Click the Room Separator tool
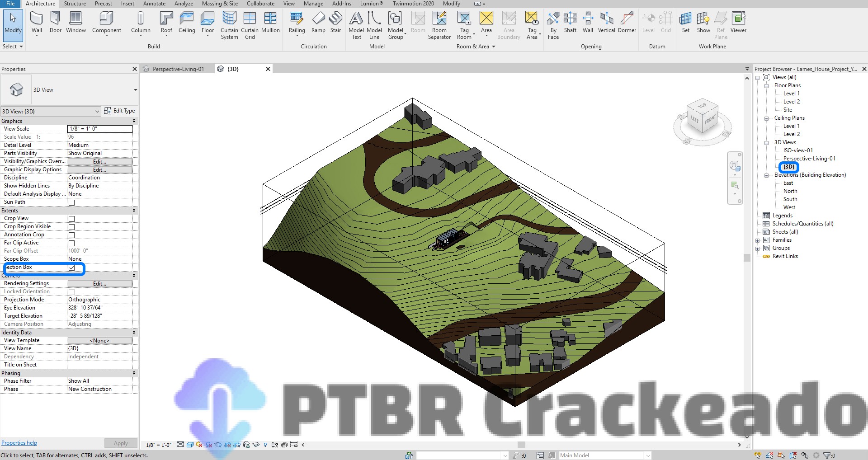The width and height of the screenshot is (868, 460). pyautogui.click(x=439, y=25)
